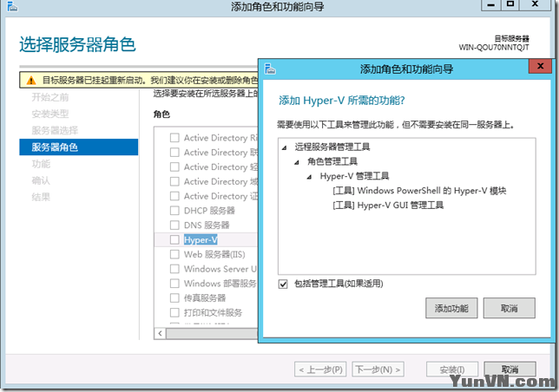Click the DNS 服务器 role label
This screenshot has height=392, width=559.
pyautogui.click(x=207, y=225)
